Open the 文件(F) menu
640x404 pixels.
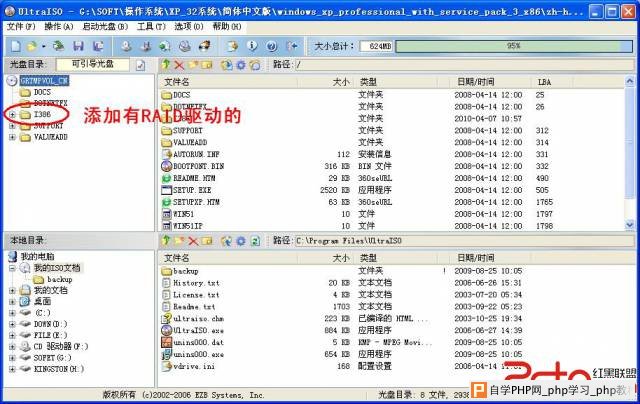tap(21, 27)
